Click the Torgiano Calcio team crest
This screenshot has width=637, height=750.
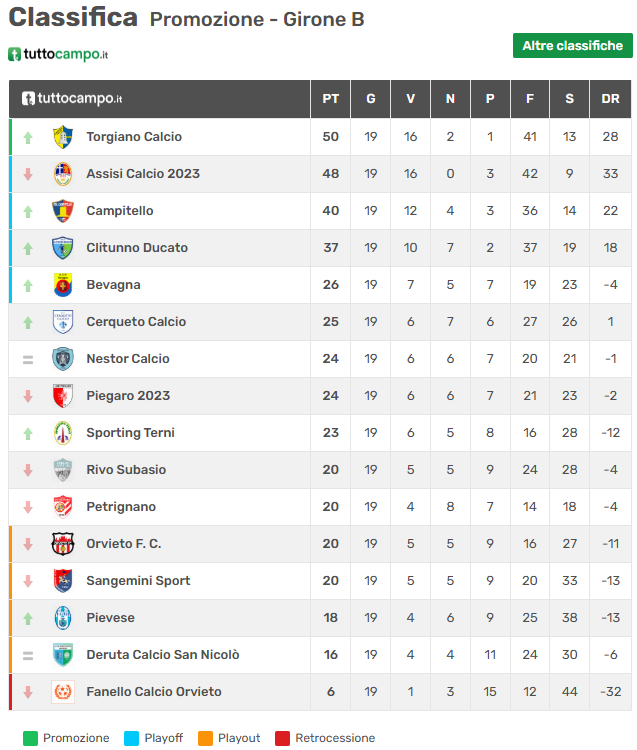coord(63,137)
